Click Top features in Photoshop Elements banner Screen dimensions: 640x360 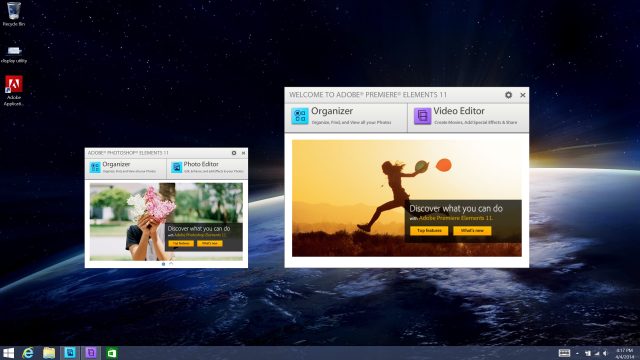pyautogui.click(x=181, y=243)
